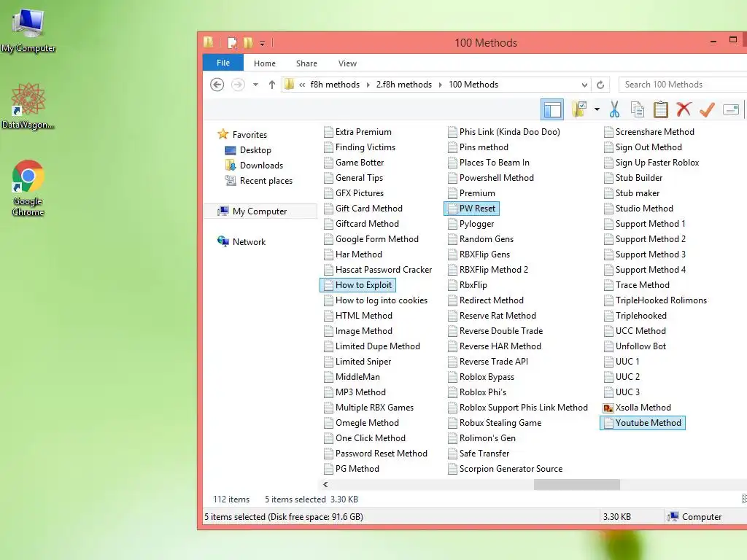Click the red X Delete icon

click(684, 109)
